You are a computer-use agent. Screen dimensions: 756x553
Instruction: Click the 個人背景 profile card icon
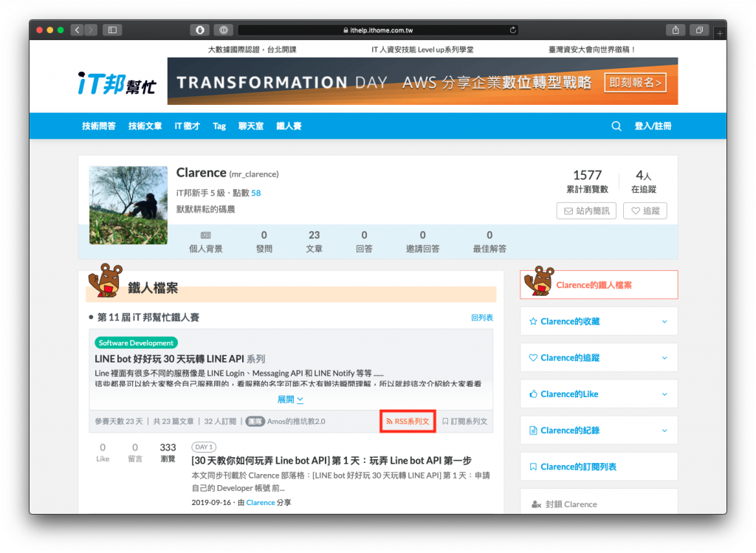[x=206, y=236]
